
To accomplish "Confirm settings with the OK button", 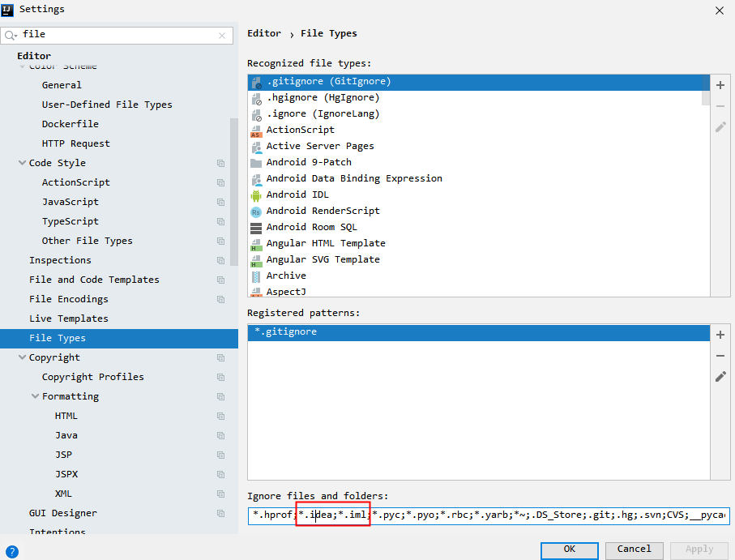I will [569, 549].
